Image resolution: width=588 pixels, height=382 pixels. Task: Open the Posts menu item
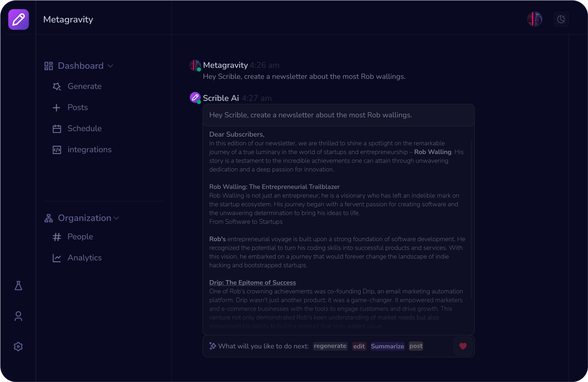[x=78, y=107]
